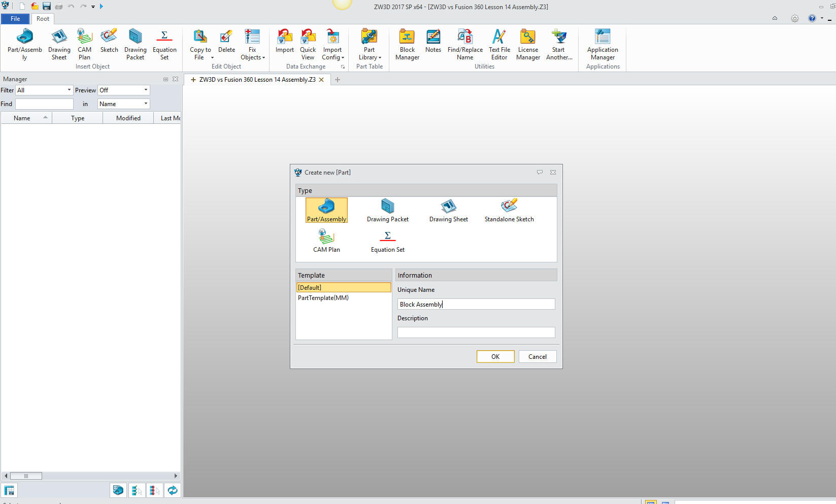Click the Open folder icon in quick access toolbar

pos(35,6)
